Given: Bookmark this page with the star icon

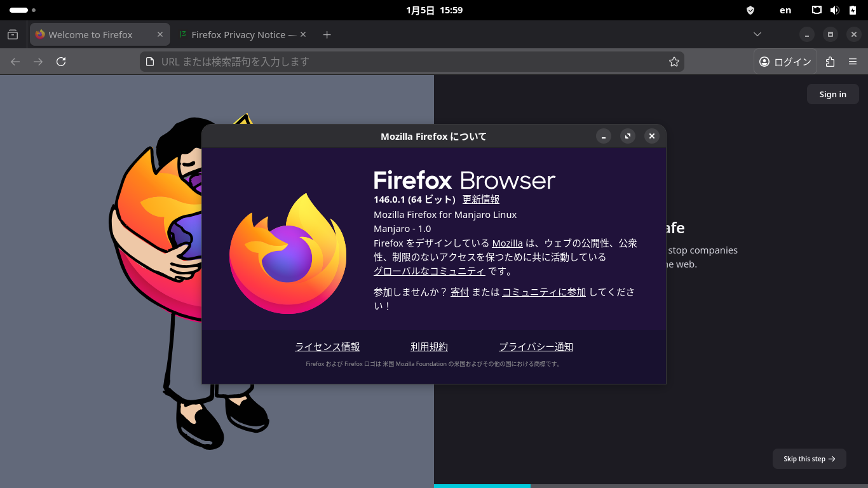Looking at the screenshot, I should [674, 62].
